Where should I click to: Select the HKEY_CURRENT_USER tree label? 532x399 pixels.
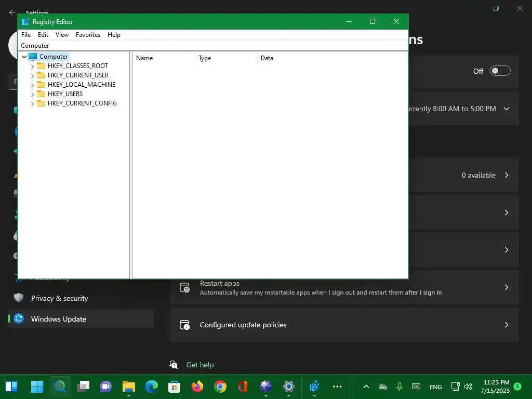78,75
